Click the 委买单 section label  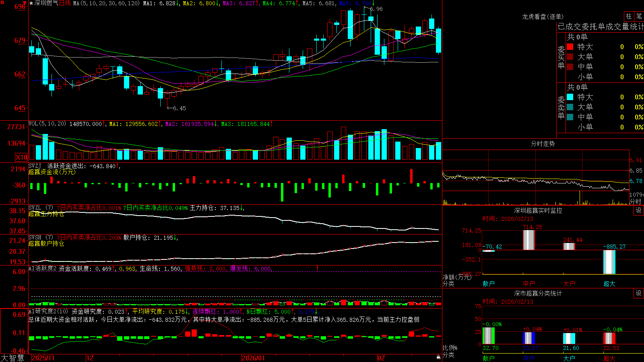click(x=561, y=57)
